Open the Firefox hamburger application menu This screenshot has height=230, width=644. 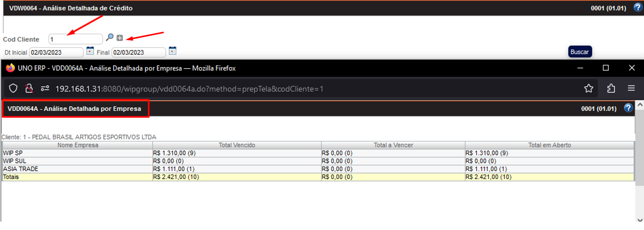coord(632,88)
